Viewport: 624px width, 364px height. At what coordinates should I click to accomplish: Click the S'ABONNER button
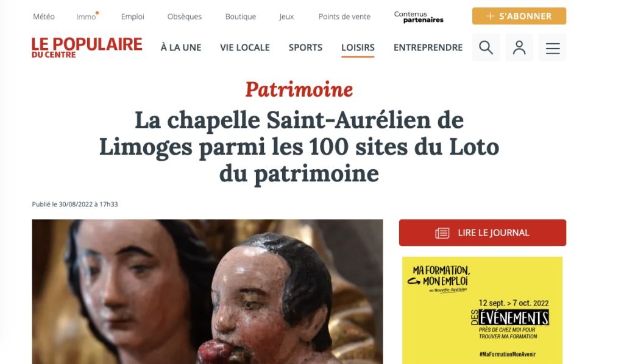tap(519, 16)
